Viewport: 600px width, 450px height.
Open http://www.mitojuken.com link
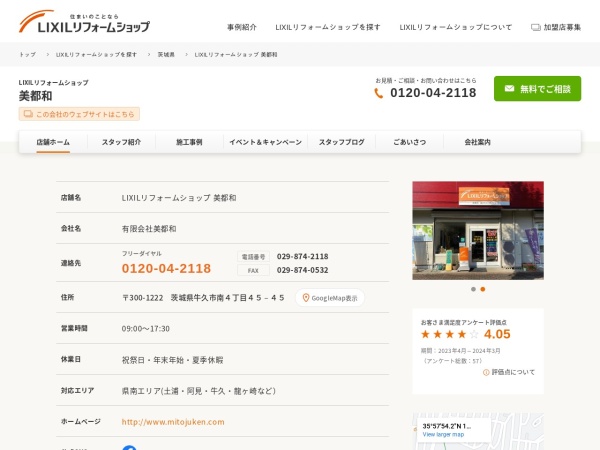coord(173,422)
